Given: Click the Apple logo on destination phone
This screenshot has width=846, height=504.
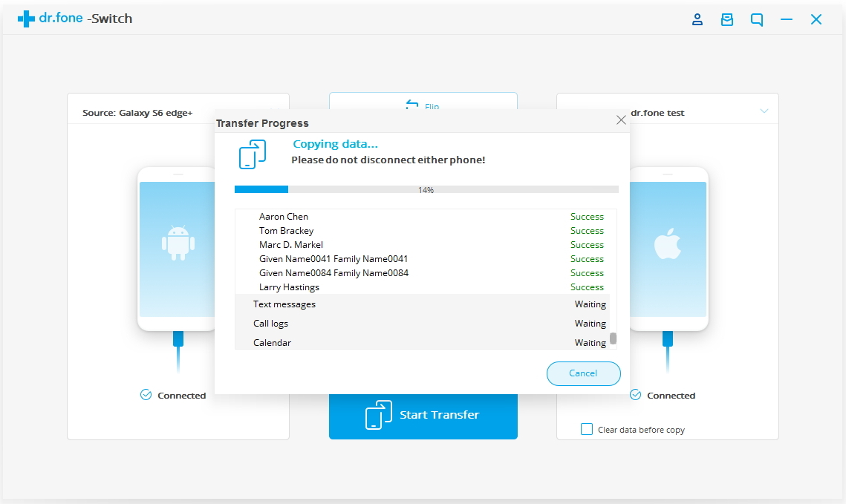Looking at the screenshot, I should pos(667,244).
